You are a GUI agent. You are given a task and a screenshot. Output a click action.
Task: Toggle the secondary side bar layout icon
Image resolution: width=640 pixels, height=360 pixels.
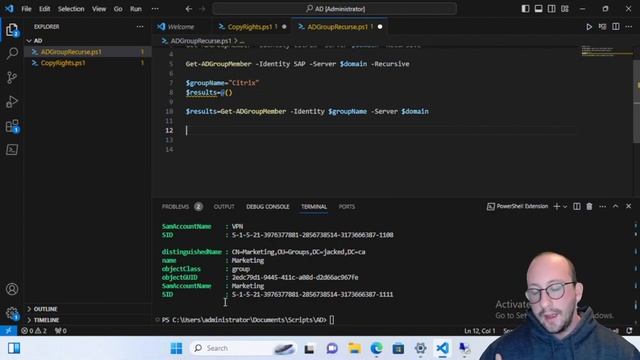551,9
